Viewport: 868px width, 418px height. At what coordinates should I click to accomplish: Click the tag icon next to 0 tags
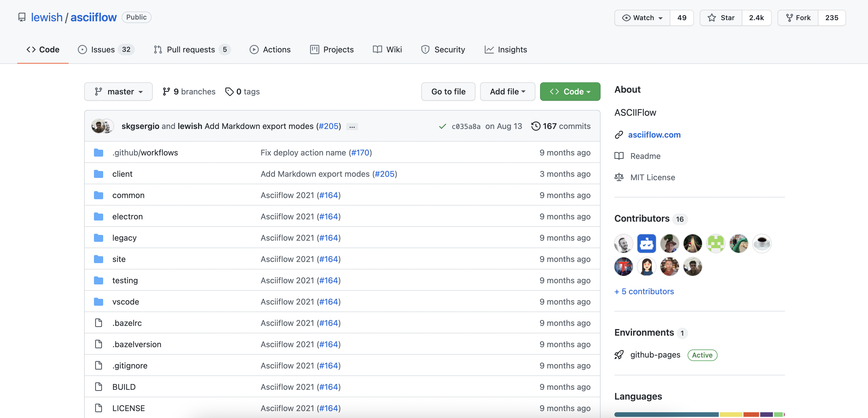click(229, 92)
